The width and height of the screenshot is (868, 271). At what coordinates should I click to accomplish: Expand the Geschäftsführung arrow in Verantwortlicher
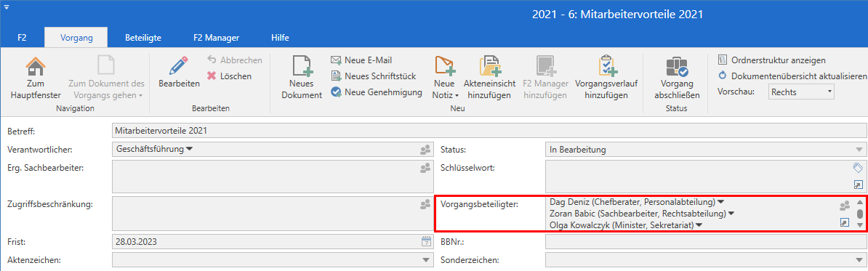189,149
